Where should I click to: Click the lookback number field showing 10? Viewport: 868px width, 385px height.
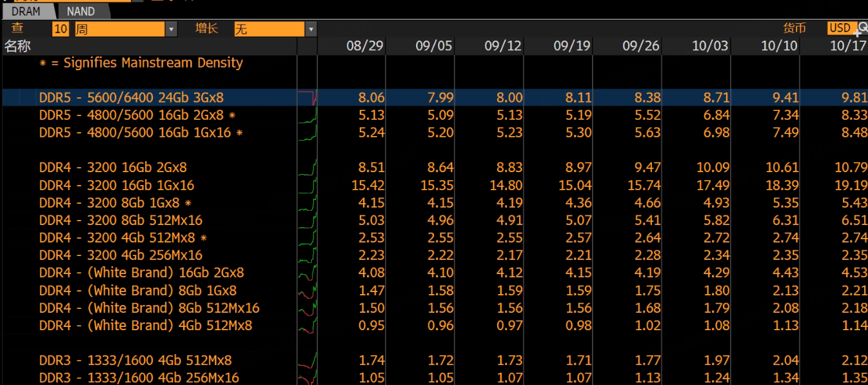tap(61, 29)
